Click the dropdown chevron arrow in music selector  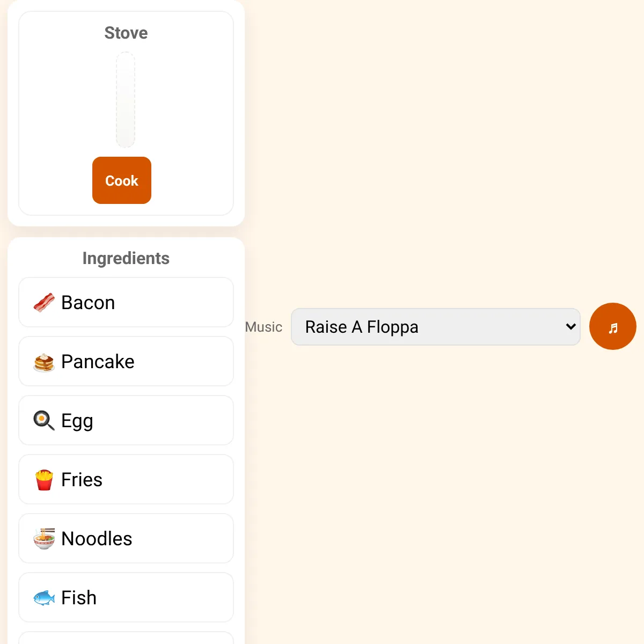(570, 326)
